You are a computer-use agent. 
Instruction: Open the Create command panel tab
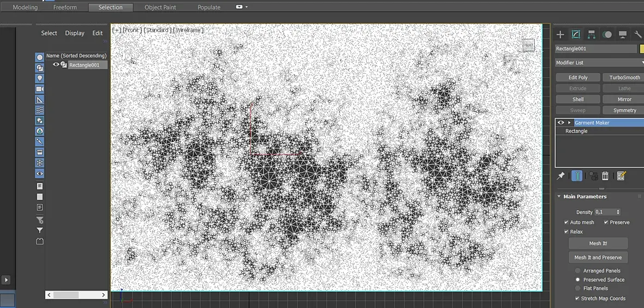[x=560, y=34]
